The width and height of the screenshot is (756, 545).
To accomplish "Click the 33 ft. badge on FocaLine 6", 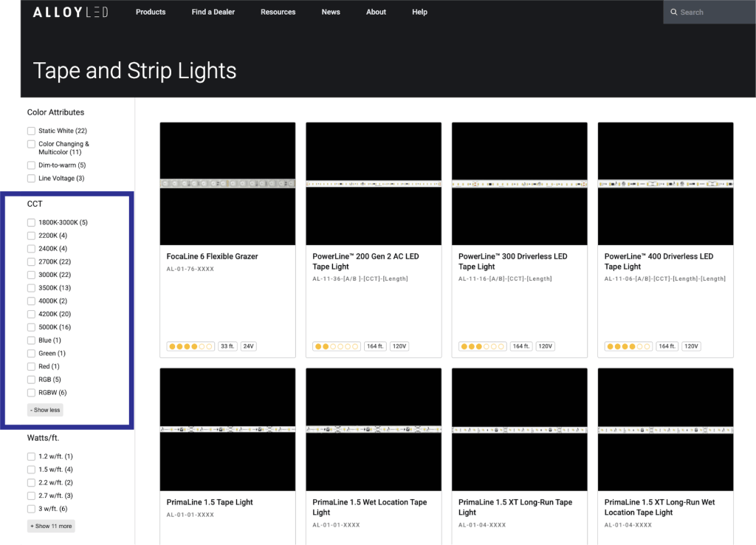I will [x=227, y=346].
